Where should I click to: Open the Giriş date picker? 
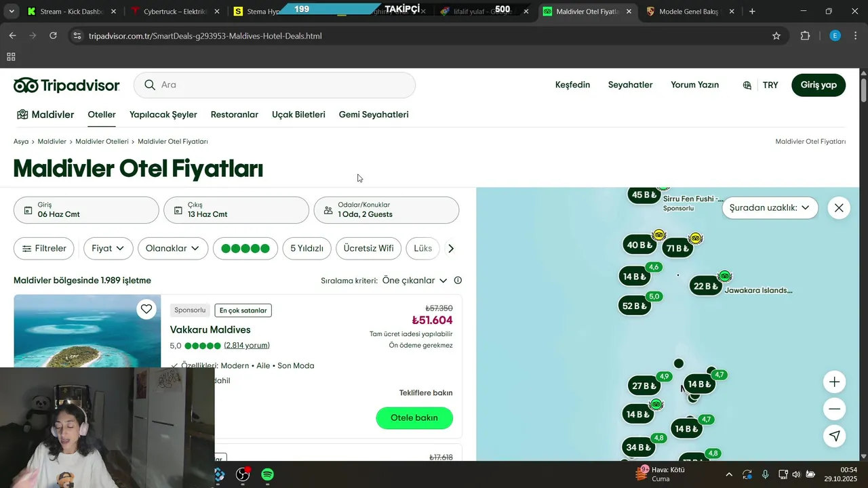pyautogui.click(x=86, y=210)
